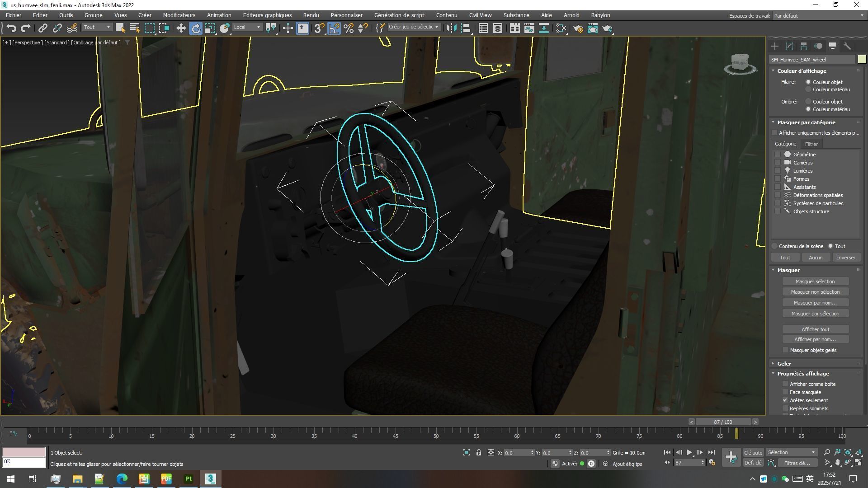Open the Utilities wrench panel

tap(847, 46)
